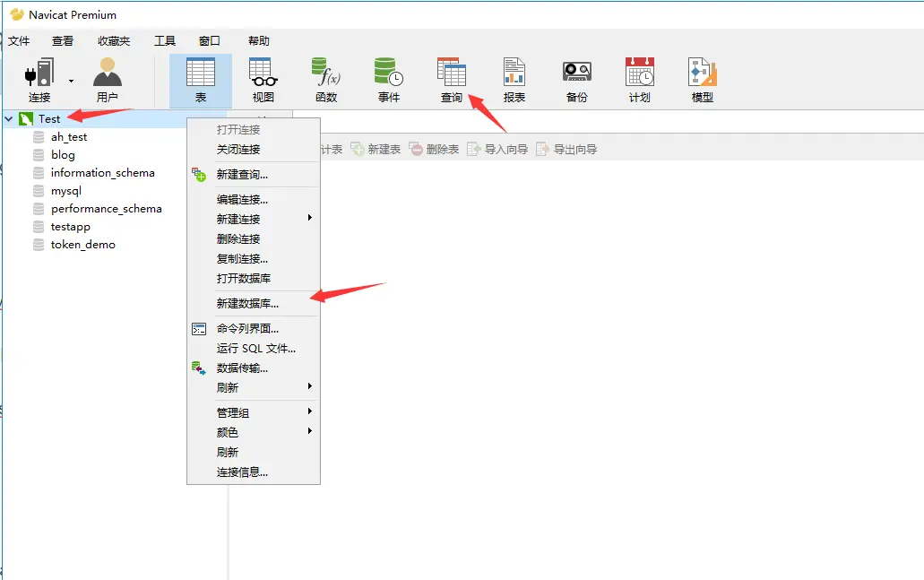This screenshot has width=924, height=580.
Task: Open the 收藏夹 menu
Action: pos(114,40)
